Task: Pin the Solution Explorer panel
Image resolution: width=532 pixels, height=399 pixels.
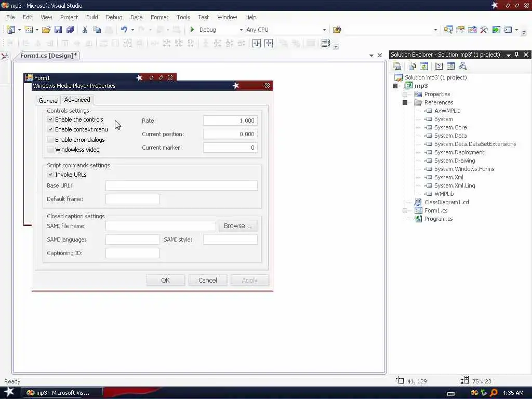Action: 517,55
